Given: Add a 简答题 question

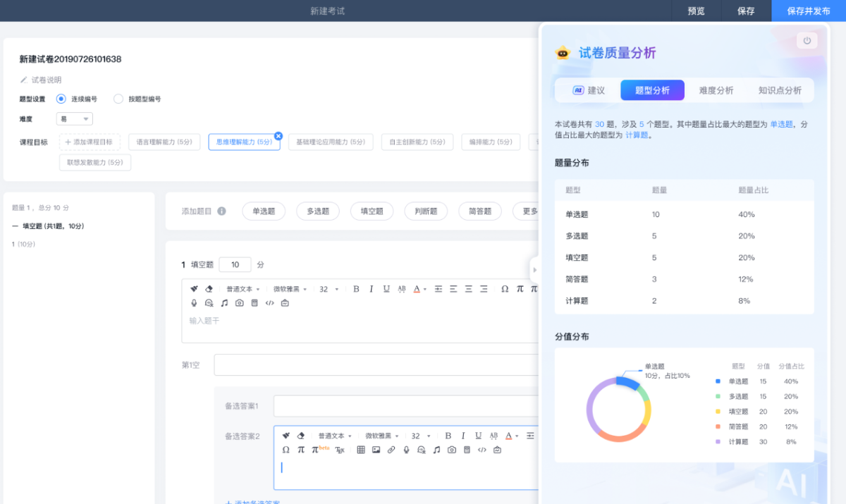Looking at the screenshot, I should click(x=480, y=211).
